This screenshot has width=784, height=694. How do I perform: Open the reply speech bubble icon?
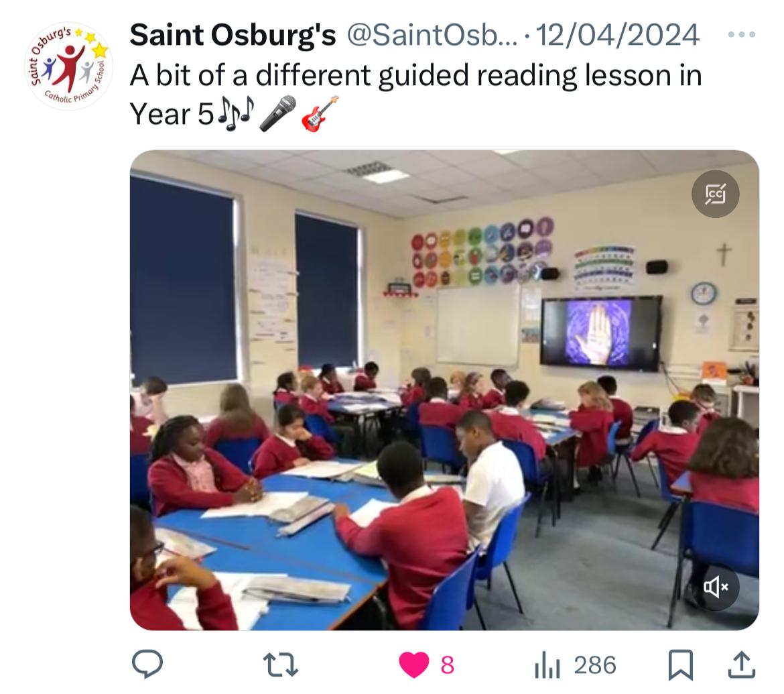click(147, 664)
